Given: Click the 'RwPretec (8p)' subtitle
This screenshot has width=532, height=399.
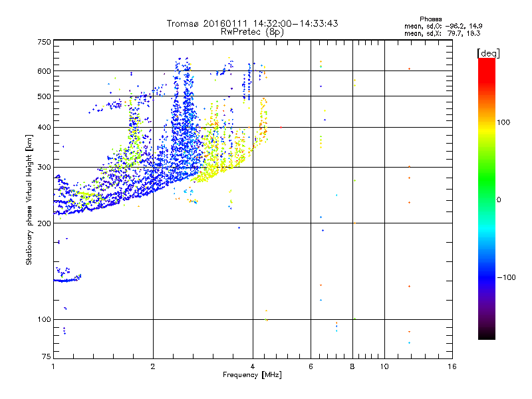Looking at the screenshot, I should pos(252,32).
